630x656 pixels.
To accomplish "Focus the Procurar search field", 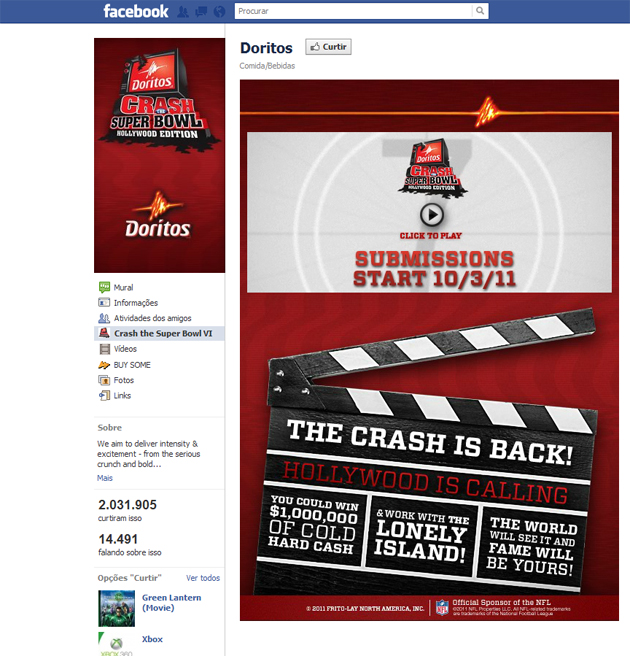I will tap(353, 11).
